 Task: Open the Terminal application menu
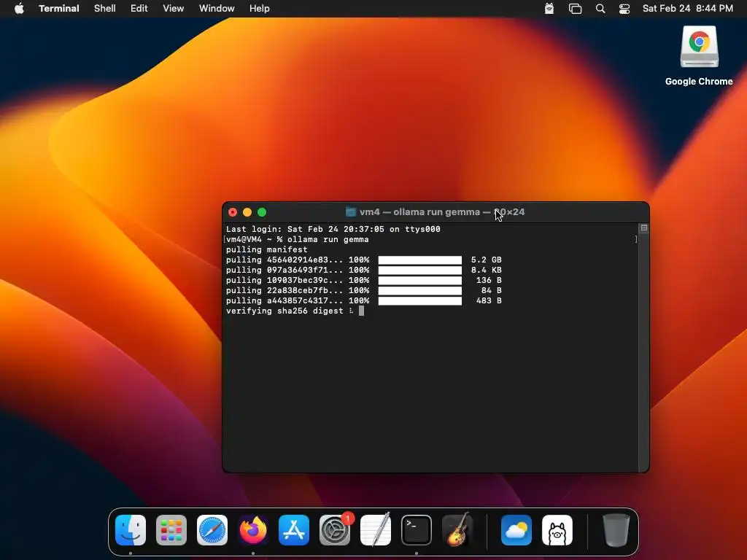[59, 9]
